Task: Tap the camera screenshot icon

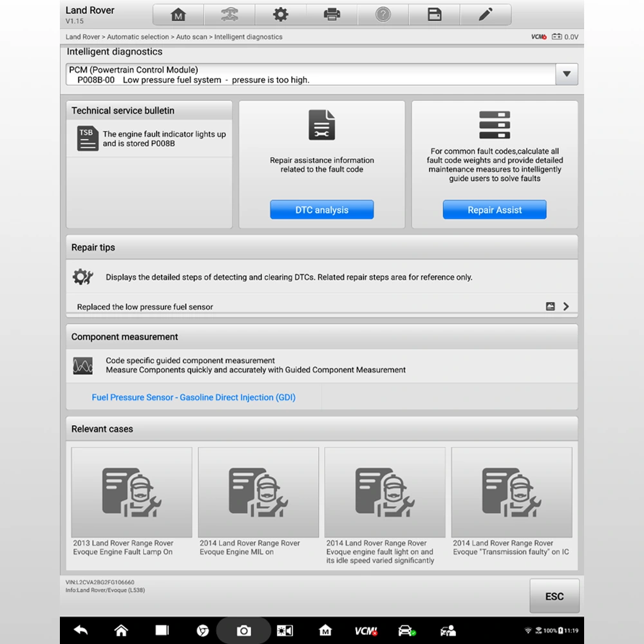Action: coord(243,630)
